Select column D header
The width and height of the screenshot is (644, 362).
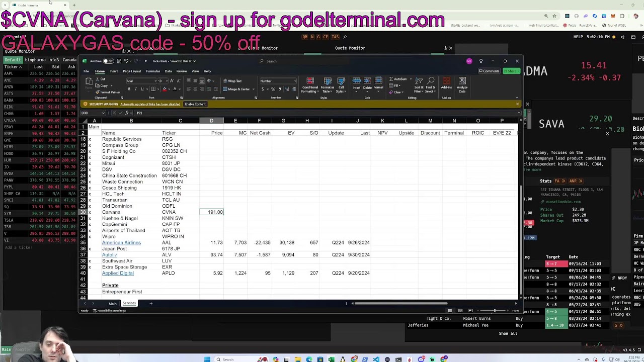[211, 121]
